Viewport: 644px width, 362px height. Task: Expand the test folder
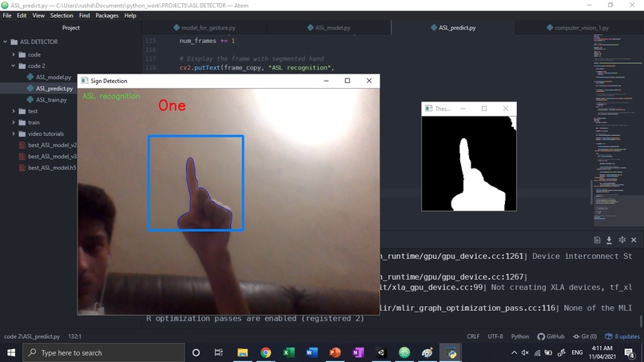coord(14,111)
